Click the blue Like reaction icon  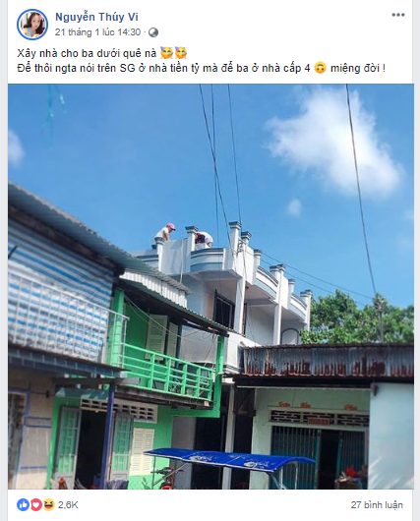pos(23,505)
